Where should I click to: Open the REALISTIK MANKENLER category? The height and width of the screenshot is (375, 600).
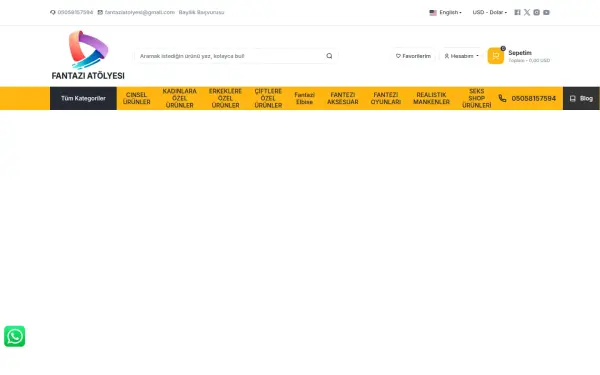tap(431, 98)
